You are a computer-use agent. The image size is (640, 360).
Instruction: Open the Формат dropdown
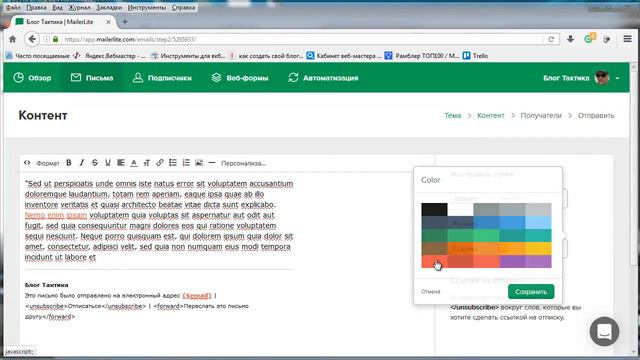pos(48,163)
